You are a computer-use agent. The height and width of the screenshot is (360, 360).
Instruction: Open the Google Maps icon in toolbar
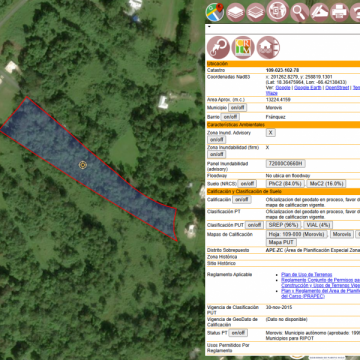(214, 12)
